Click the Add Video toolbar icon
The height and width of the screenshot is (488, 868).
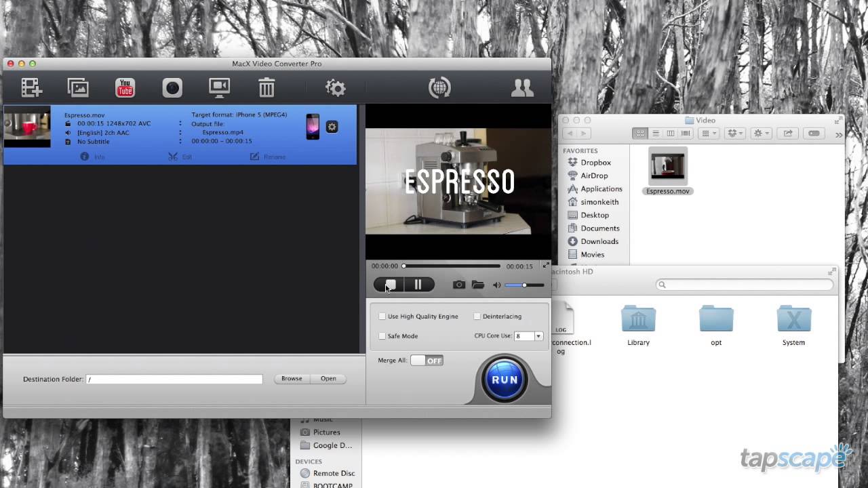(31, 87)
